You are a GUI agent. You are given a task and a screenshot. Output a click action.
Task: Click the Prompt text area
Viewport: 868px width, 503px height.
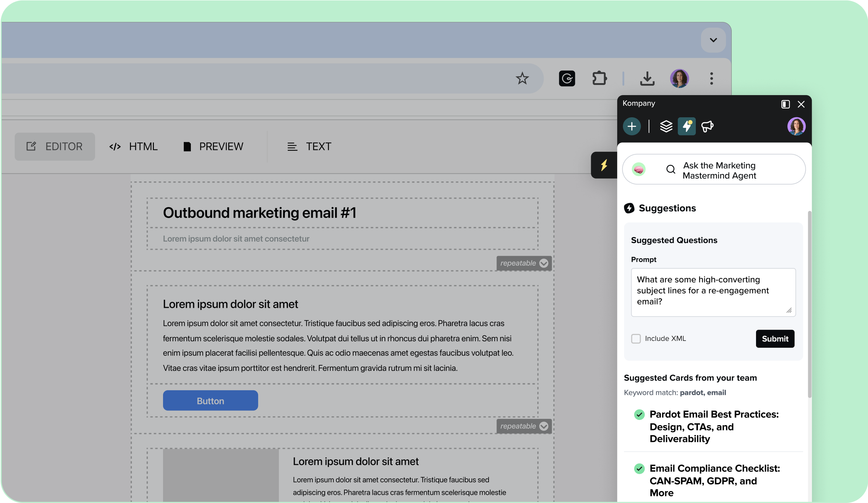[x=713, y=292]
